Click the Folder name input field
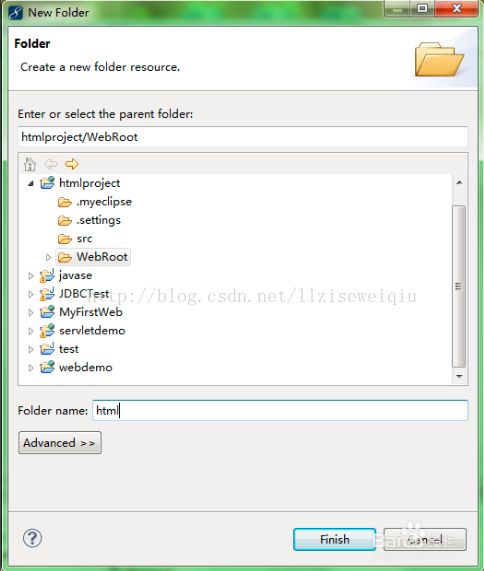The image size is (484, 571). pyautogui.click(x=280, y=411)
